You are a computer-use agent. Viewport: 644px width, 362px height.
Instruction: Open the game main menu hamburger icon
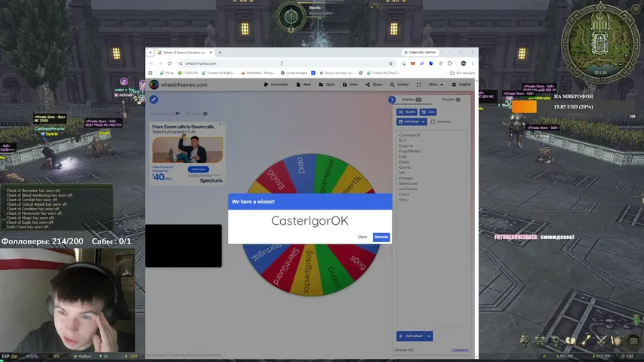633,340
